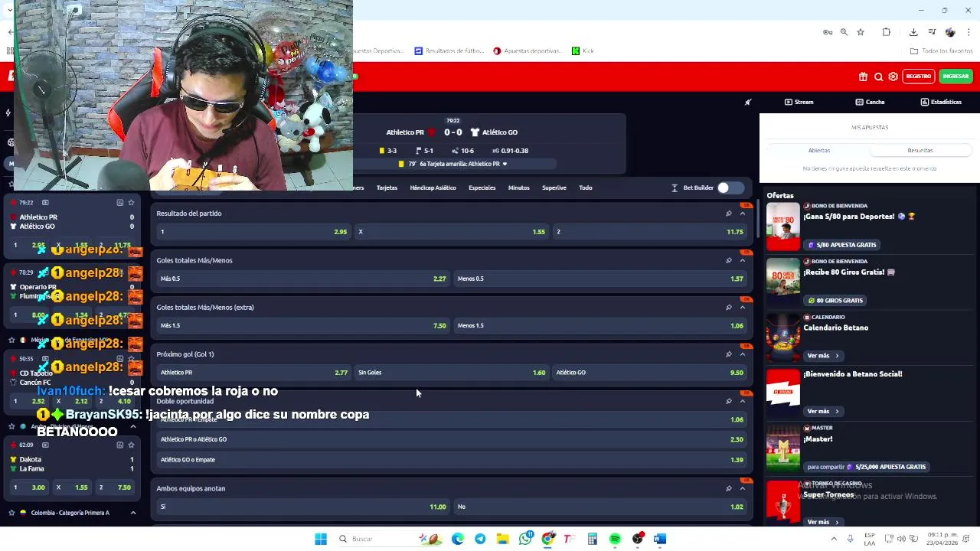The width and height of the screenshot is (980, 551).
Task: Open the settings gear in Betano header
Action: [893, 77]
